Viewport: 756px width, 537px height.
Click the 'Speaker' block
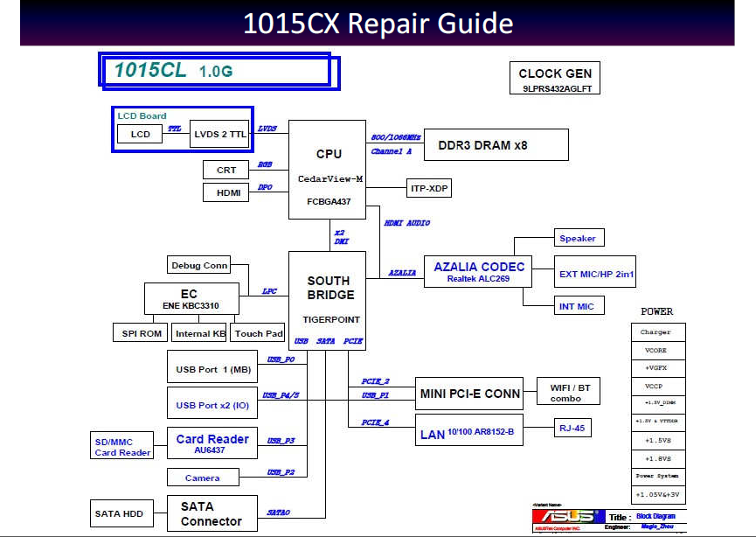[x=579, y=238]
